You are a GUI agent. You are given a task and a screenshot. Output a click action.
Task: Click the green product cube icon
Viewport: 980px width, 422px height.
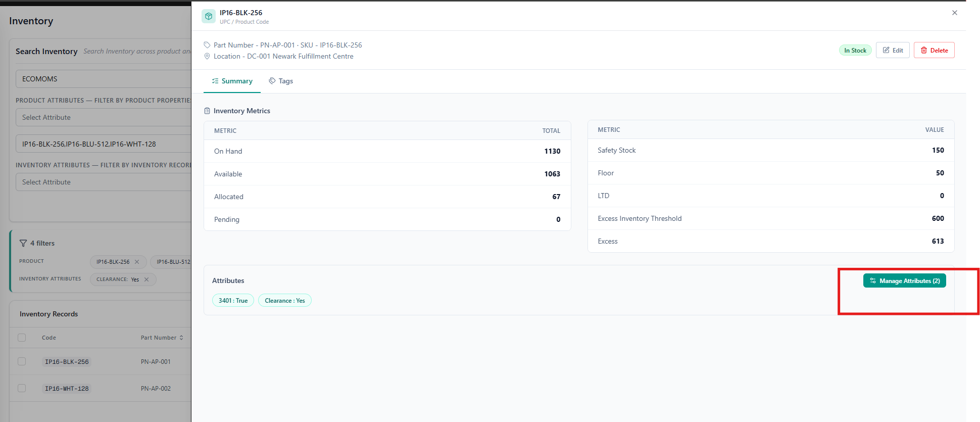[x=209, y=16]
